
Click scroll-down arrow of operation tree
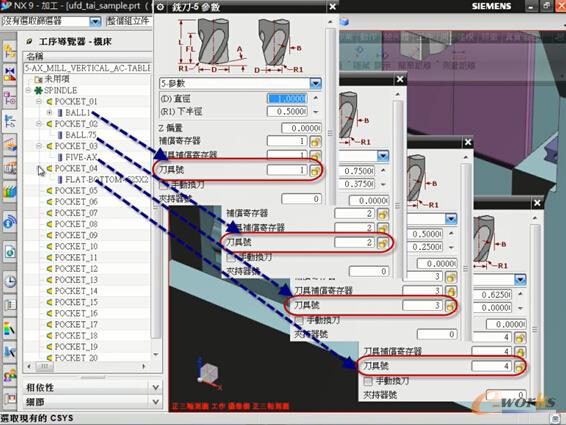point(156,355)
